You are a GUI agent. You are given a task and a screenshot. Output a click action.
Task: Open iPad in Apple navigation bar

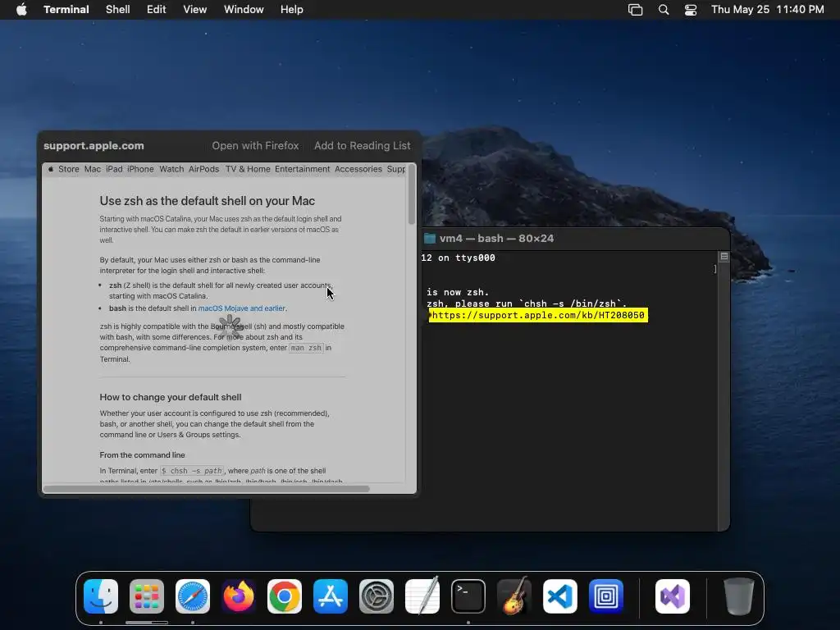tap(114, 169)
